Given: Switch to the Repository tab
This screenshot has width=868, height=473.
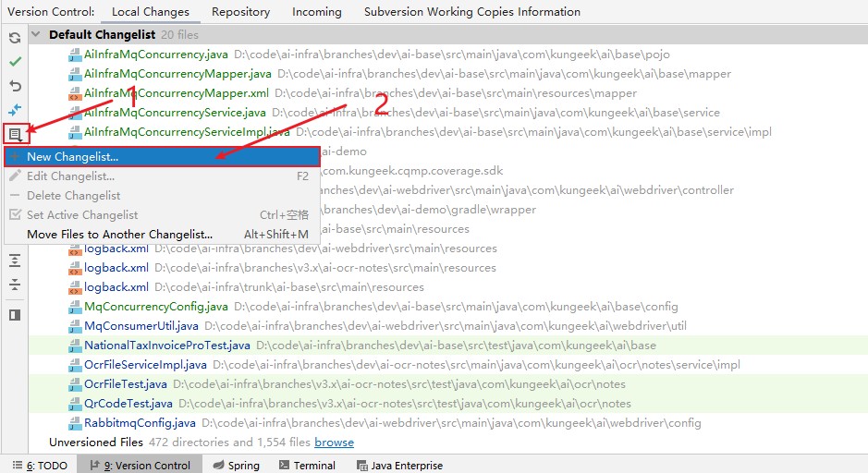Looking at the screenshot, I should [x=240, y=12].
